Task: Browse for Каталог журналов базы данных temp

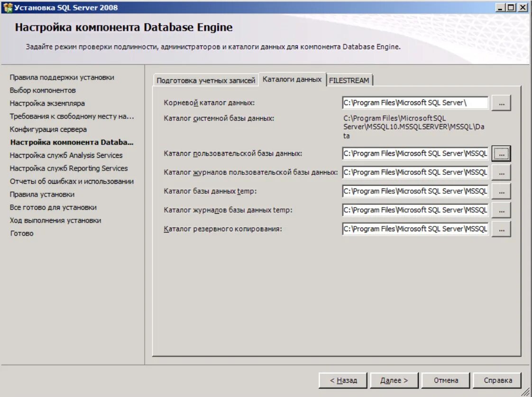Action: 501,210
